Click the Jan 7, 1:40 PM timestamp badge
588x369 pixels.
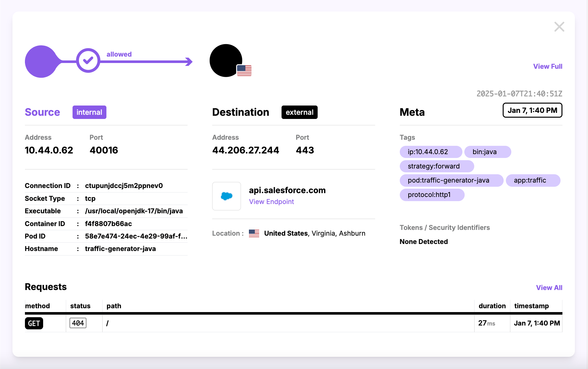(532, 110)
